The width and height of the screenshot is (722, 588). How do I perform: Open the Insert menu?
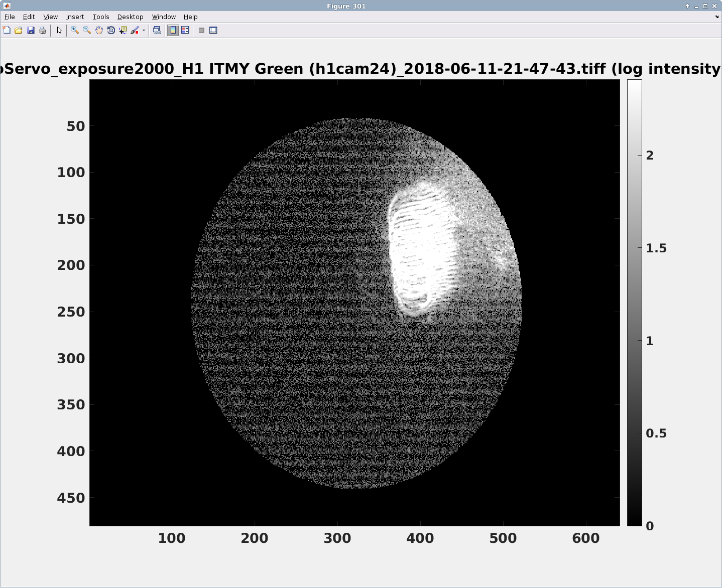click(x=75, y=17)
